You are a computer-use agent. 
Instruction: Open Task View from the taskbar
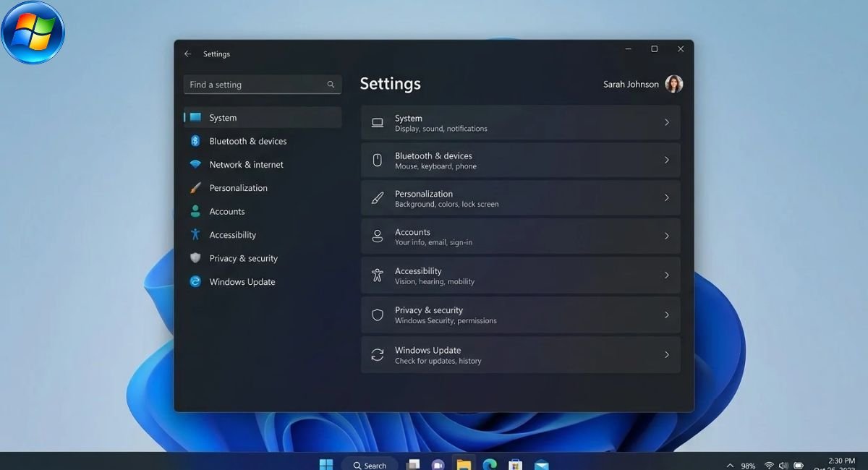tap(413, 465)
